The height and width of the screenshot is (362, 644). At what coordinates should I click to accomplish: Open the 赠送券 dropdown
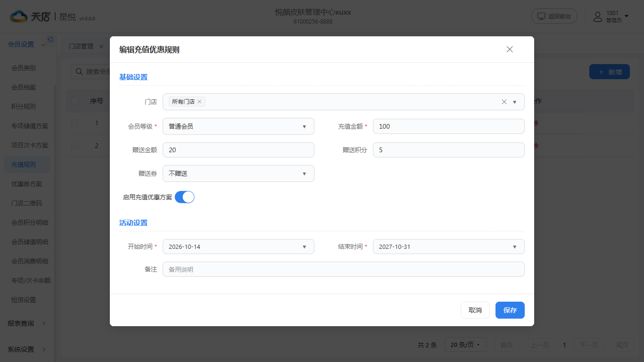click(239, 173)
